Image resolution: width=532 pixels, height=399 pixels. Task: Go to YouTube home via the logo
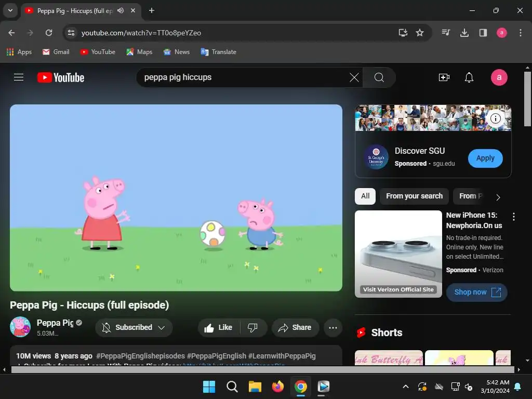click(x=61, y=77)
